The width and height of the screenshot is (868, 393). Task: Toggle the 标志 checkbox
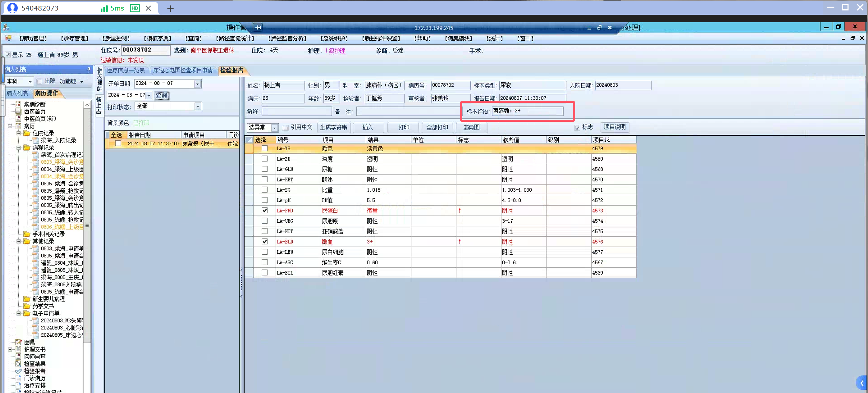577,127
